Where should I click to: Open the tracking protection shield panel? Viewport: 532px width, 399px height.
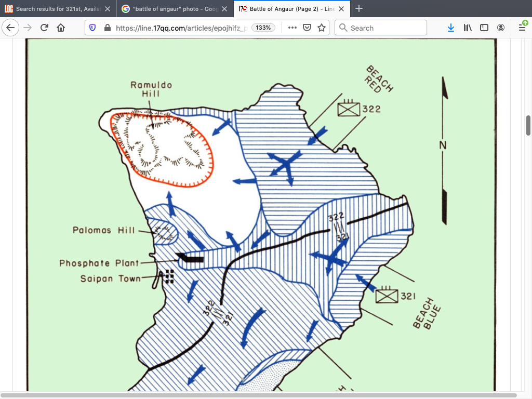click(93, 28)
